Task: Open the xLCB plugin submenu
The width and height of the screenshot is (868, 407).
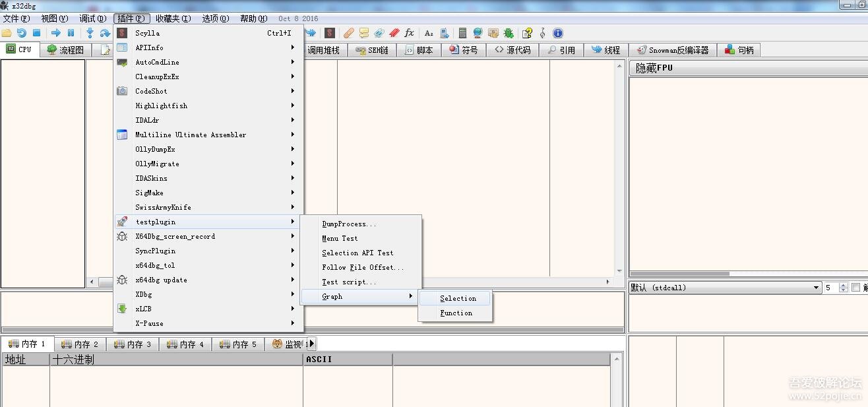Action: 208,309
